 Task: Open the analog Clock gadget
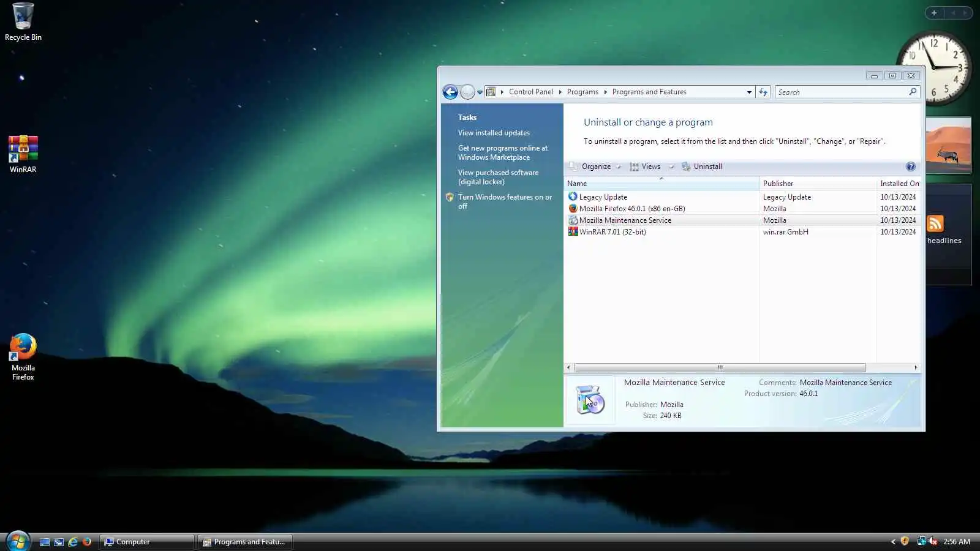click(x=933, y=68)
